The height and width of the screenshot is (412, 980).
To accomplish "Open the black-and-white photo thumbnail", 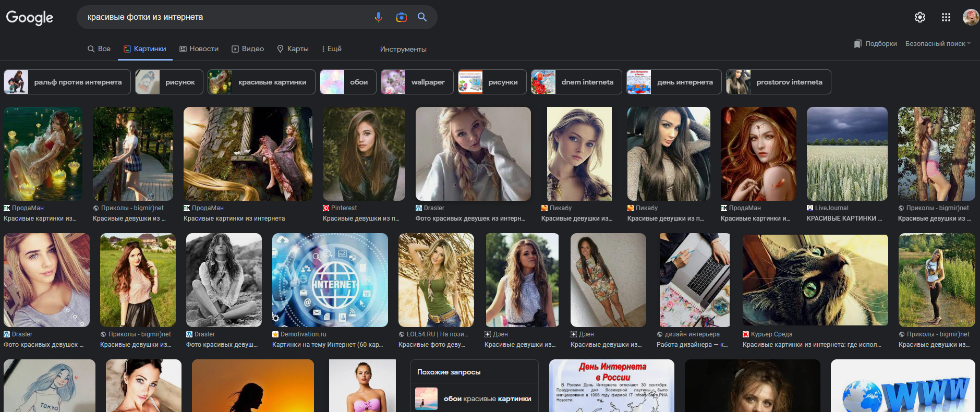I will tap(224, 280).
